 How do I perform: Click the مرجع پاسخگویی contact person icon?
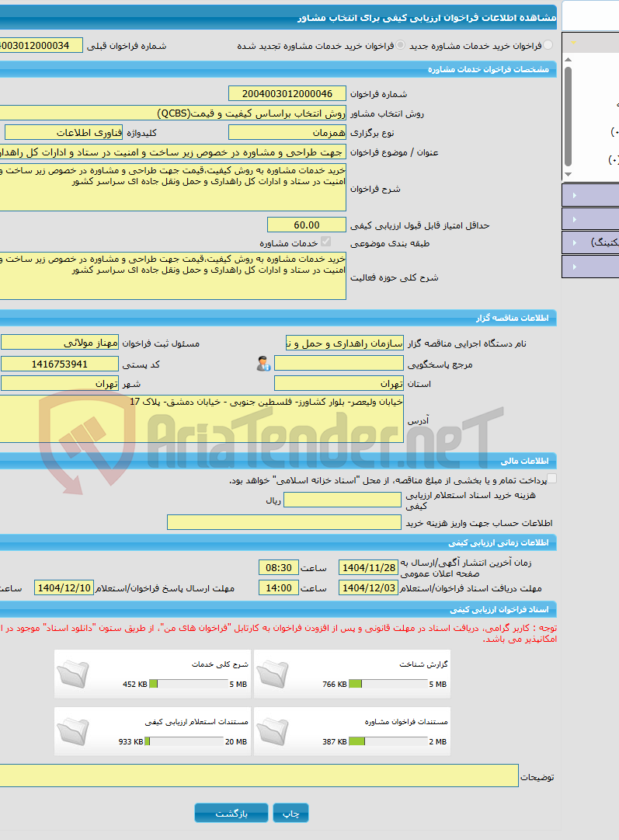[x=263, y=364]
